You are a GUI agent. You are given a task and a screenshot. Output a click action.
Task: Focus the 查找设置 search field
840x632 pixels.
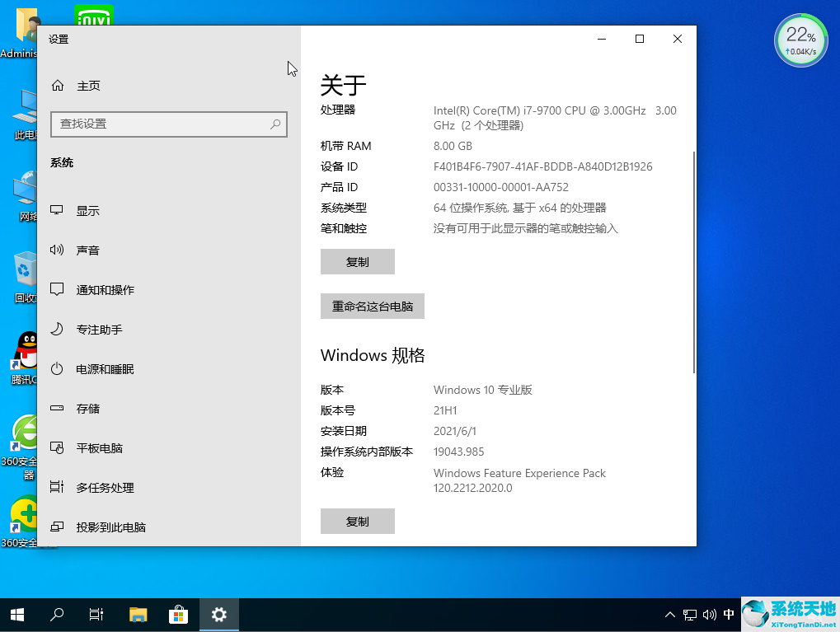pyautogui.click(x=169, y=124)
